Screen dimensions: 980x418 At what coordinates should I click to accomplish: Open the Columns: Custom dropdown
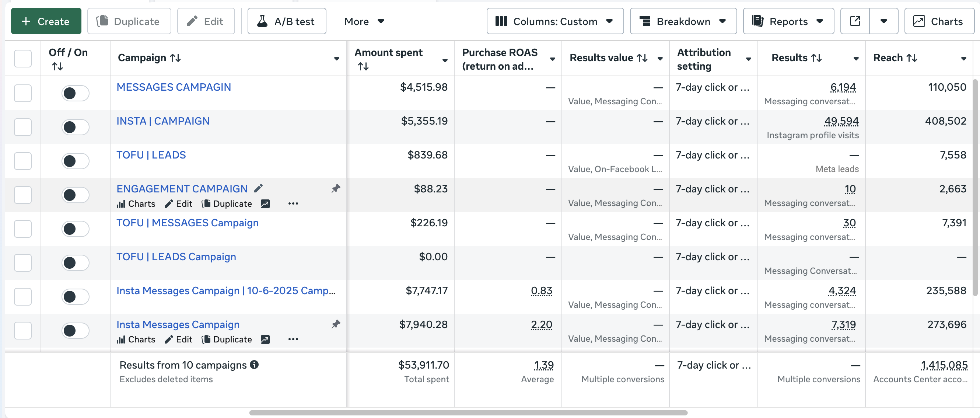[x=555, y=21]
